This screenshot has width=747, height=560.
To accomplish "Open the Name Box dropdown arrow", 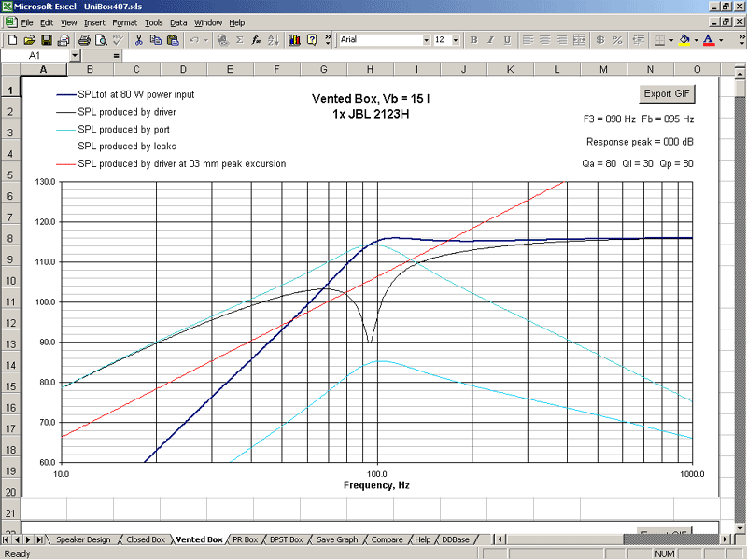I will tap(75, 56).
